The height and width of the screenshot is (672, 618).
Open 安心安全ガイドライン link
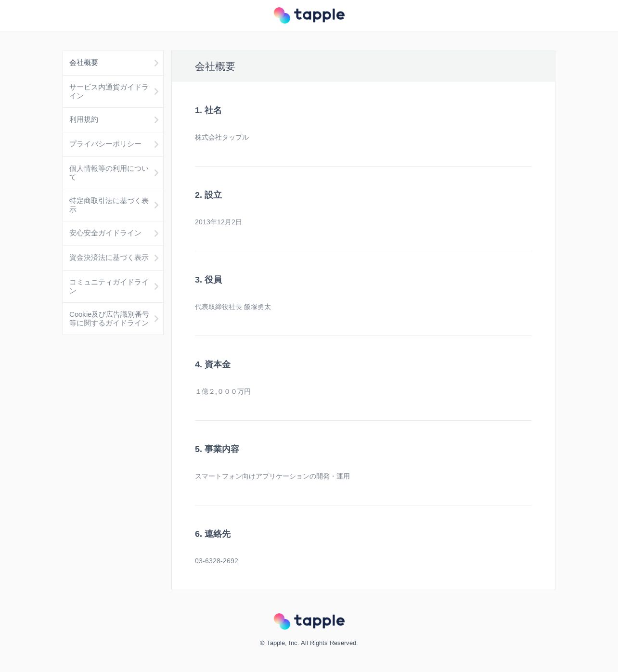pyautogui.click(x=113, y=233)
